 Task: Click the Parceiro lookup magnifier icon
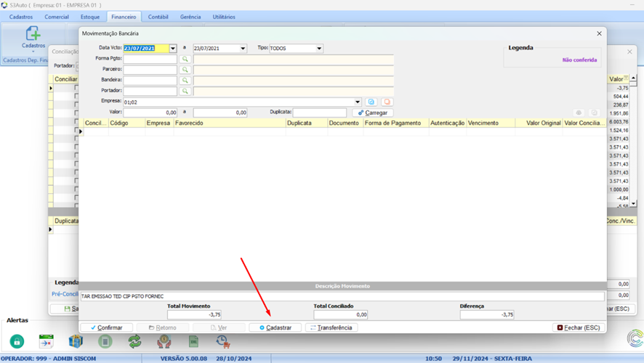[185, 70]
